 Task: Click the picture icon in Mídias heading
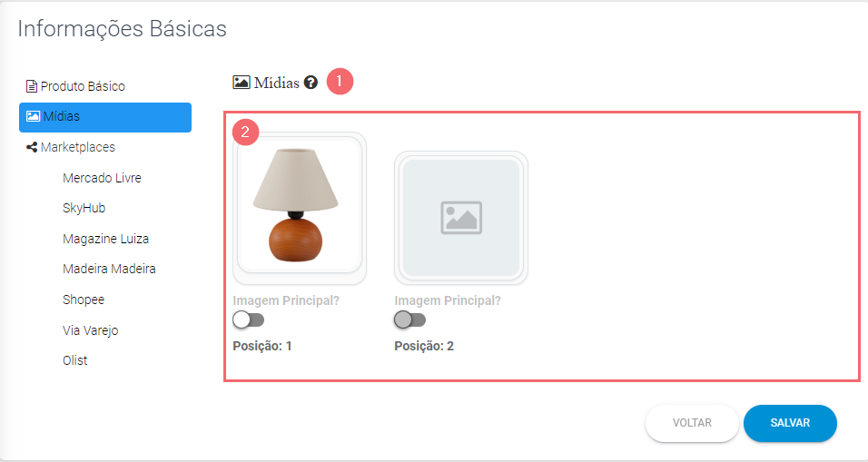click(x=242, y=83)
